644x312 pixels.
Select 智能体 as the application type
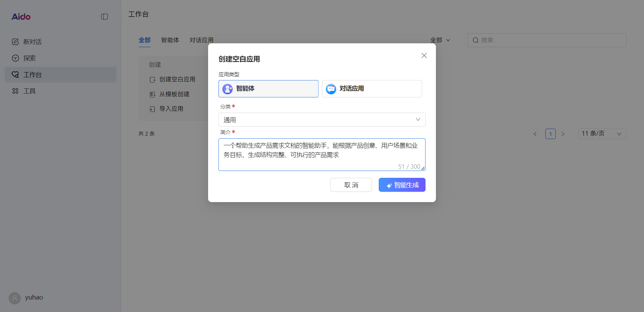point(268,88)
